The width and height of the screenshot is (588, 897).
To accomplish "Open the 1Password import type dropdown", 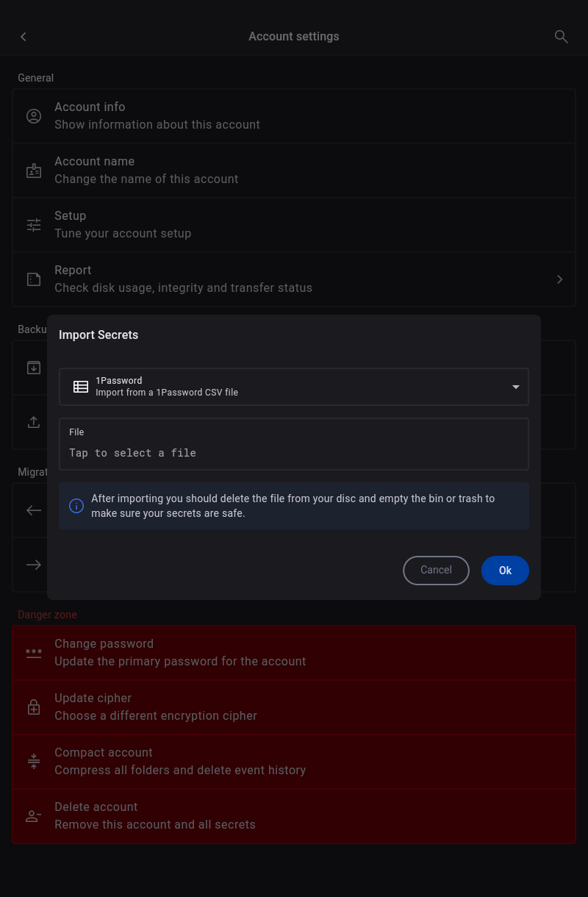I will 293,387.
